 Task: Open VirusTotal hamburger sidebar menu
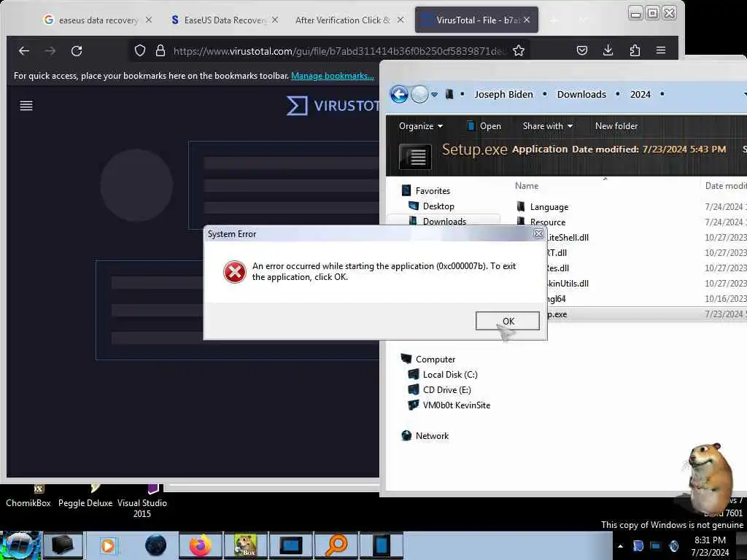click(x=26, y=106)
